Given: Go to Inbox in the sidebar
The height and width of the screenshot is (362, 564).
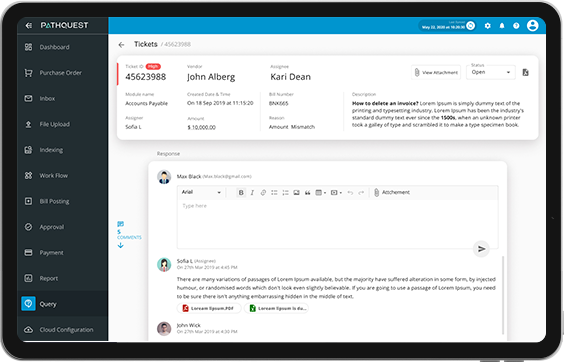Looking at the screenshot, I should point(62,98).
